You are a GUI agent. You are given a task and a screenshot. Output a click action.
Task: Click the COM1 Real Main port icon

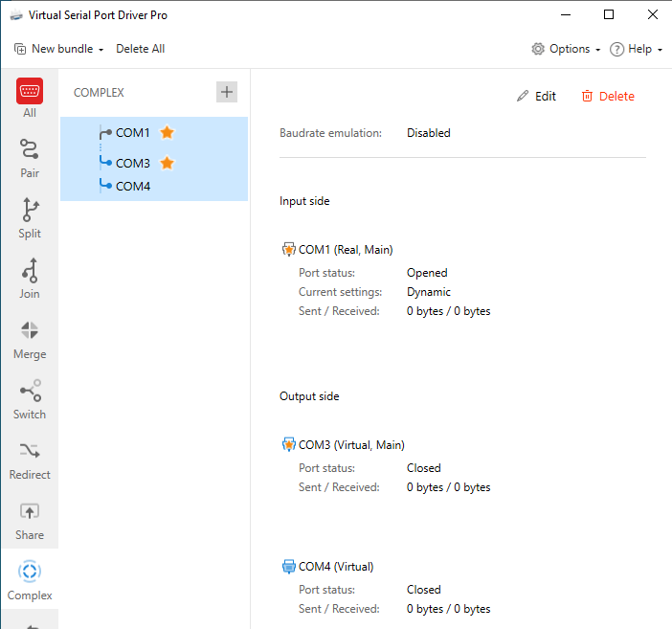[x=288, y=249]
